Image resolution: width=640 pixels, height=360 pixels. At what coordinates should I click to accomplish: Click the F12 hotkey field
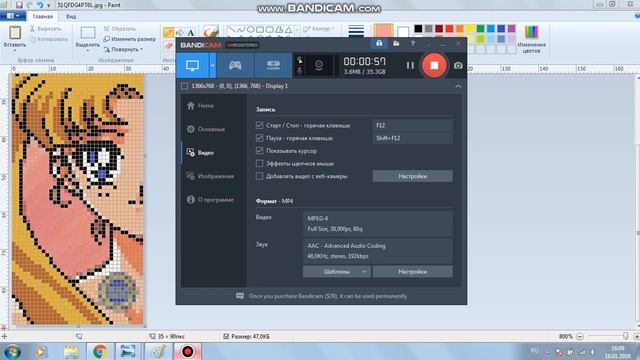point(412,125)
